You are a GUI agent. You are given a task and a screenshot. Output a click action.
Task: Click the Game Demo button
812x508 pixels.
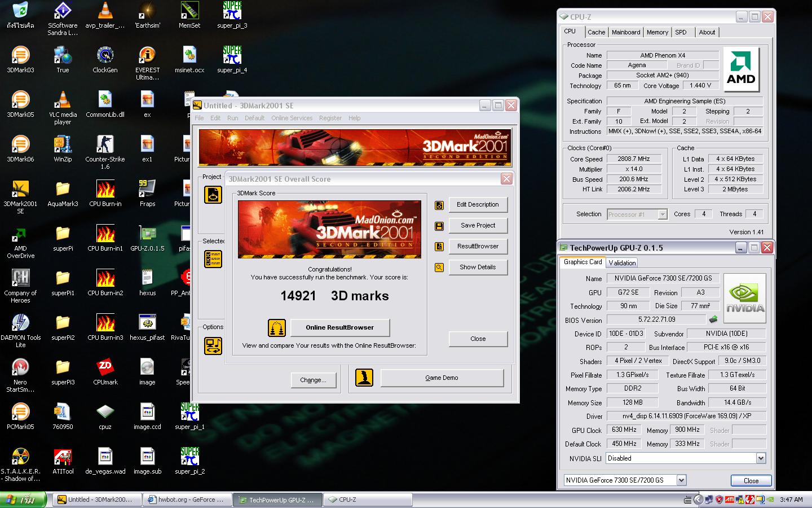(x=442, y=378)
